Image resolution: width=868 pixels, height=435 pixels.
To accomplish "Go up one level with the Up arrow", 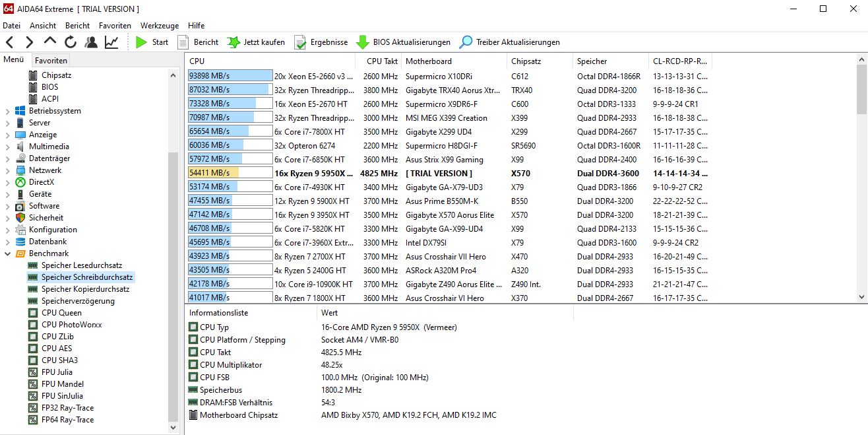I will [x=50, y=42].
